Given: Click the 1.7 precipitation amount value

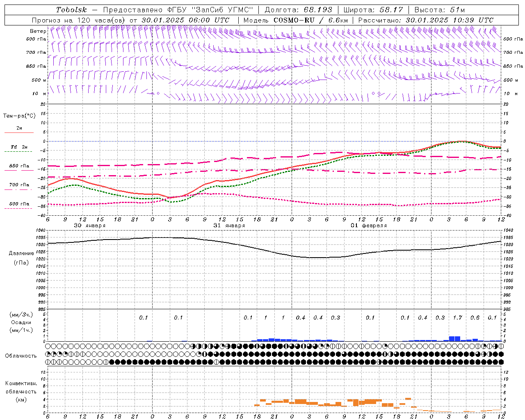Looking at the screenshot, I should click(x=457, y=317).
